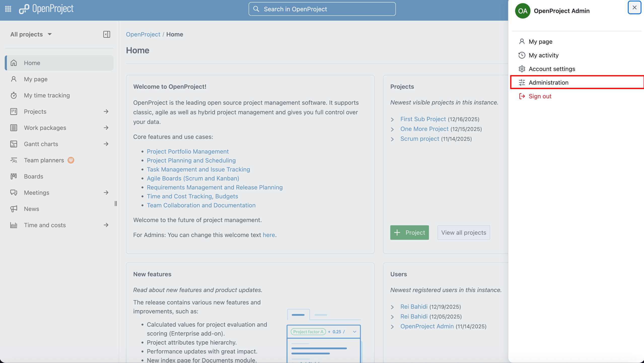
Task: Click View all projects button
Action: (463, 233)
